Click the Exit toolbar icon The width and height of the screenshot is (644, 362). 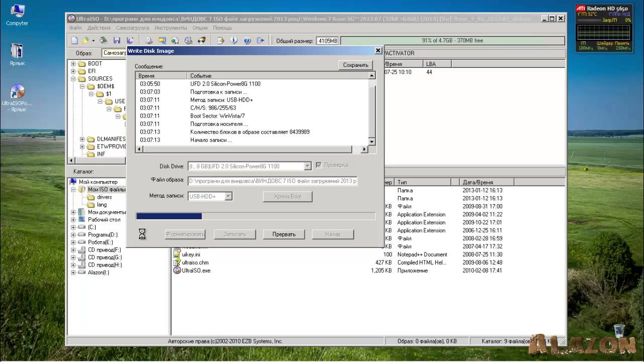260,40
